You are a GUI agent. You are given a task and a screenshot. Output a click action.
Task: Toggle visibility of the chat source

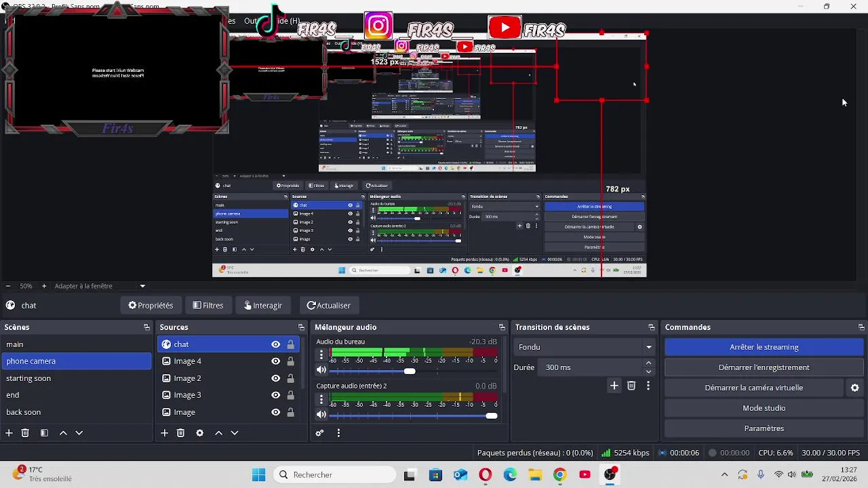tap(275, 344)
